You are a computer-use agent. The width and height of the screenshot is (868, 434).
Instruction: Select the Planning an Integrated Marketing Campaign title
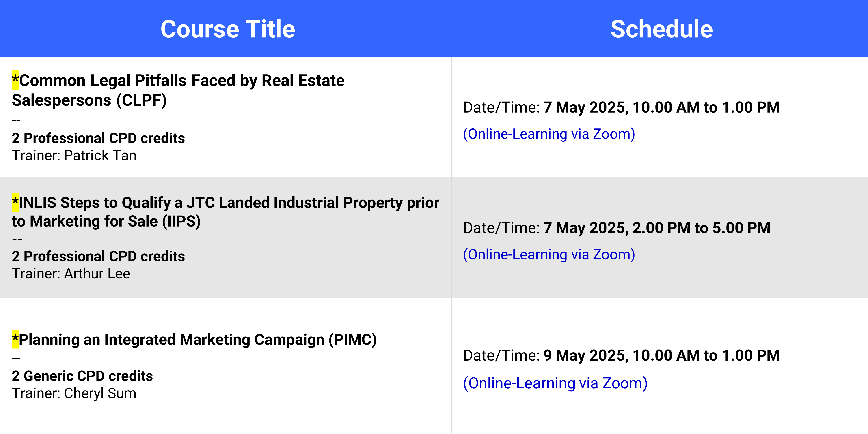tap(194, 339)
